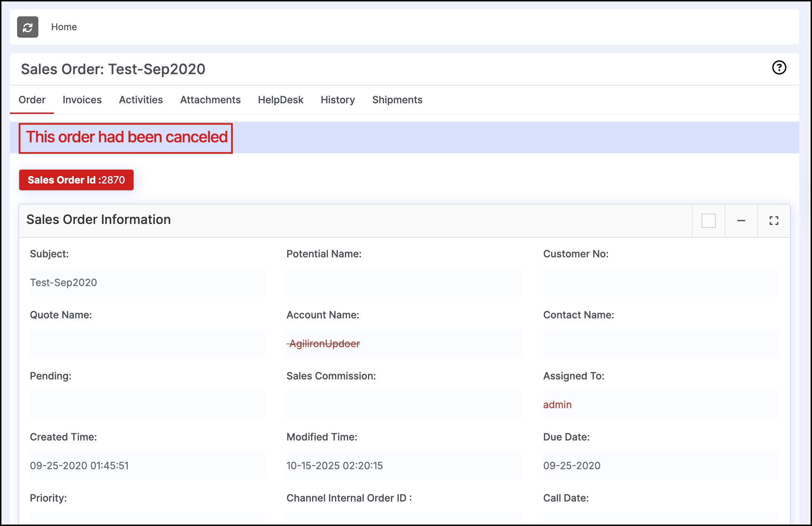This screenshot has width=812, height=526.
Task: Click the Sales Order Id 2870 badge
Action: click(76, 180)
